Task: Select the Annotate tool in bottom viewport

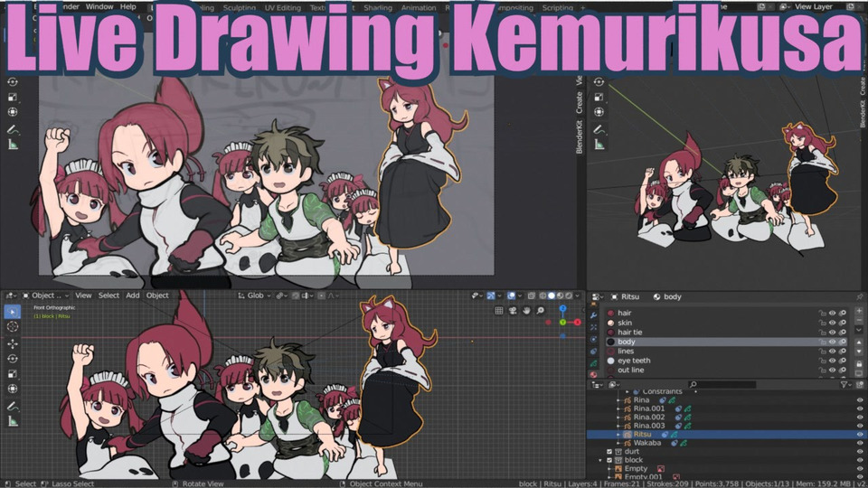Action: pyautogui.click(x=12, y=407)
